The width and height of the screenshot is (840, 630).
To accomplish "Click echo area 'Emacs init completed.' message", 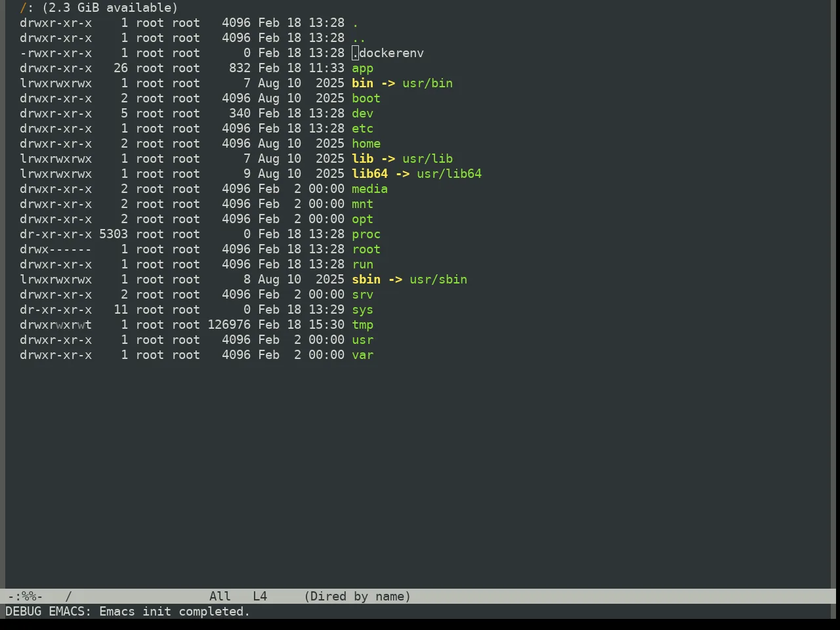I will pyautogui.click(x=175, y=612).
